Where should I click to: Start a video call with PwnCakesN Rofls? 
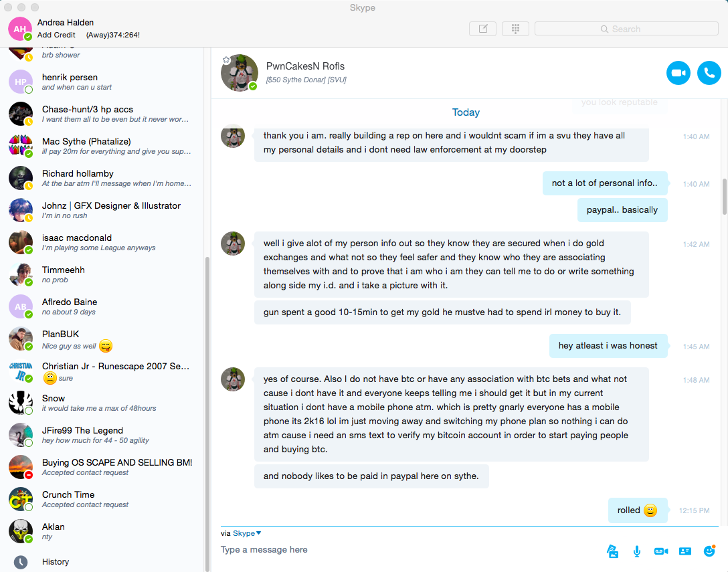(x=678, y=73)
